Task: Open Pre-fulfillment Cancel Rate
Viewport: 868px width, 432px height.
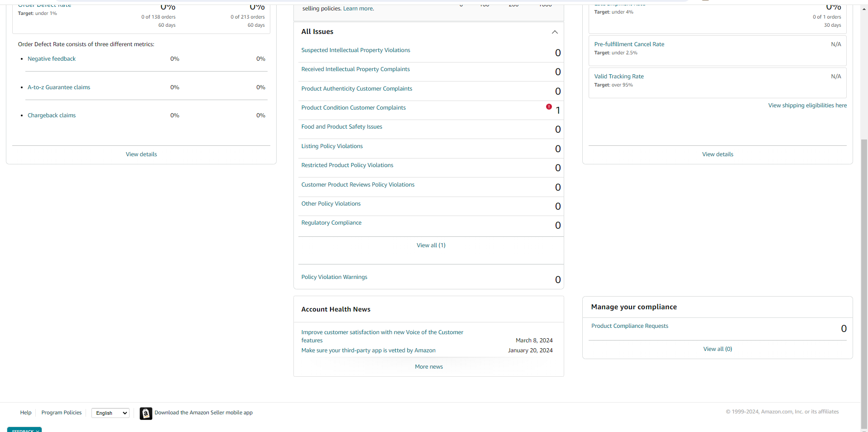Action: pyautogui.click(x=629, y=44)
